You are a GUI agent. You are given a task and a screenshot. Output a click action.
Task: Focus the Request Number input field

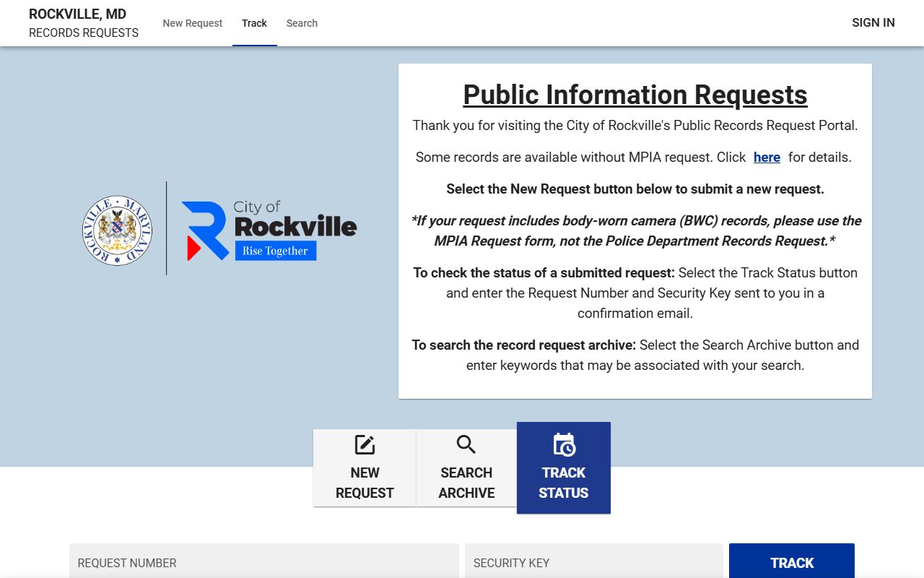(264, 561)
